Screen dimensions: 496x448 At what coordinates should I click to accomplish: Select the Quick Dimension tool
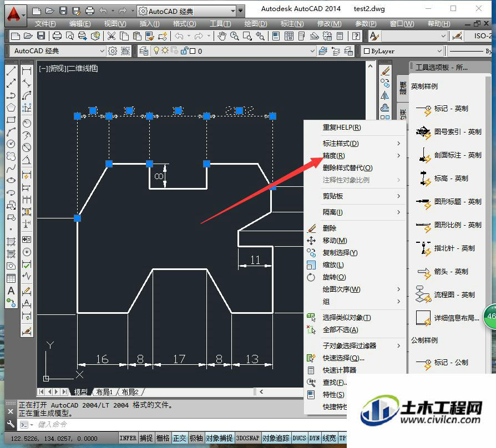27,175
